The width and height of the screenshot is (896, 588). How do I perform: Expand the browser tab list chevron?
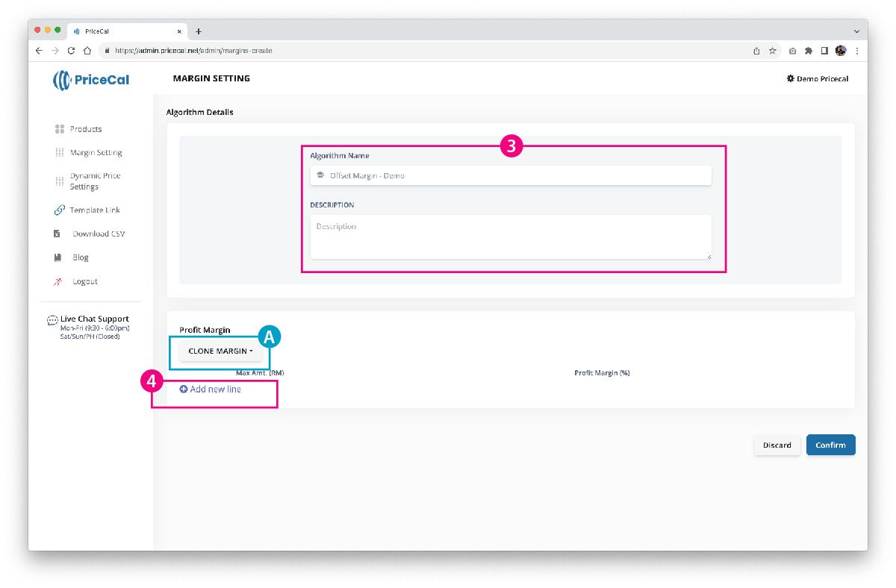pyautogui.click(x=856, y=31)
